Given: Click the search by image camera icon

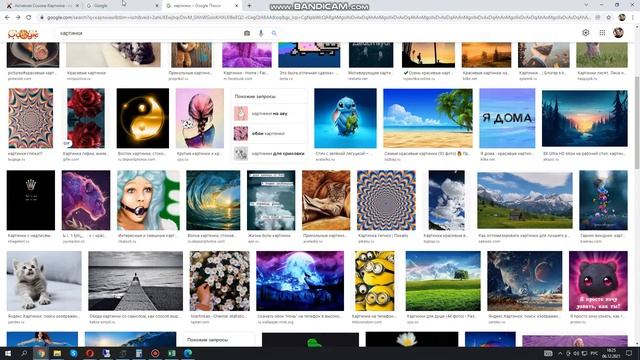Looking at the screenshot, I should point(247,33).
